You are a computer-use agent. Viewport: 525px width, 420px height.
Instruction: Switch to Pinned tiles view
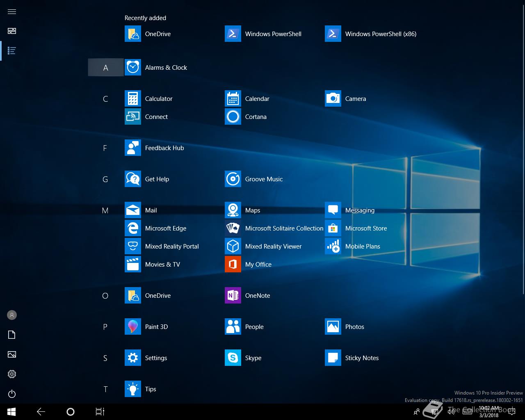[12, 31]
